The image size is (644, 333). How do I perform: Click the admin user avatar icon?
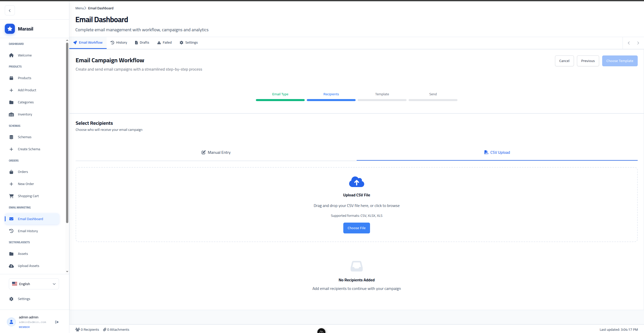pos(11,322)
